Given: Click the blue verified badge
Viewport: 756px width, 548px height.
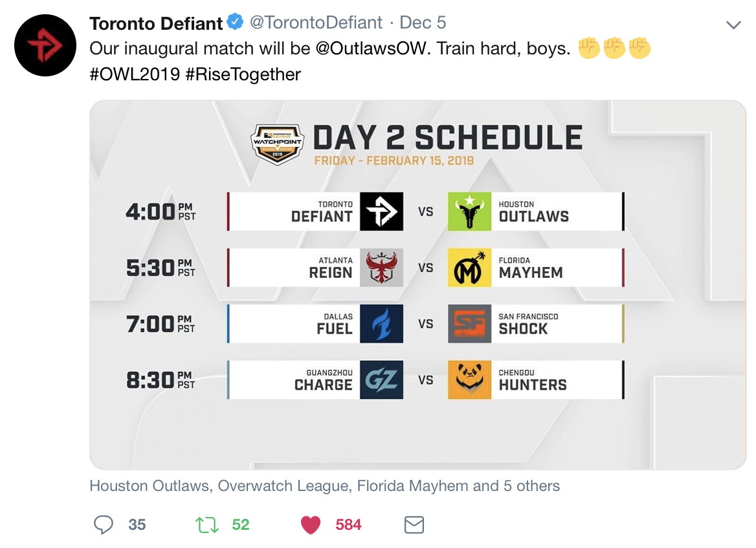Looking at the screenshot, I should click(235, 22).
